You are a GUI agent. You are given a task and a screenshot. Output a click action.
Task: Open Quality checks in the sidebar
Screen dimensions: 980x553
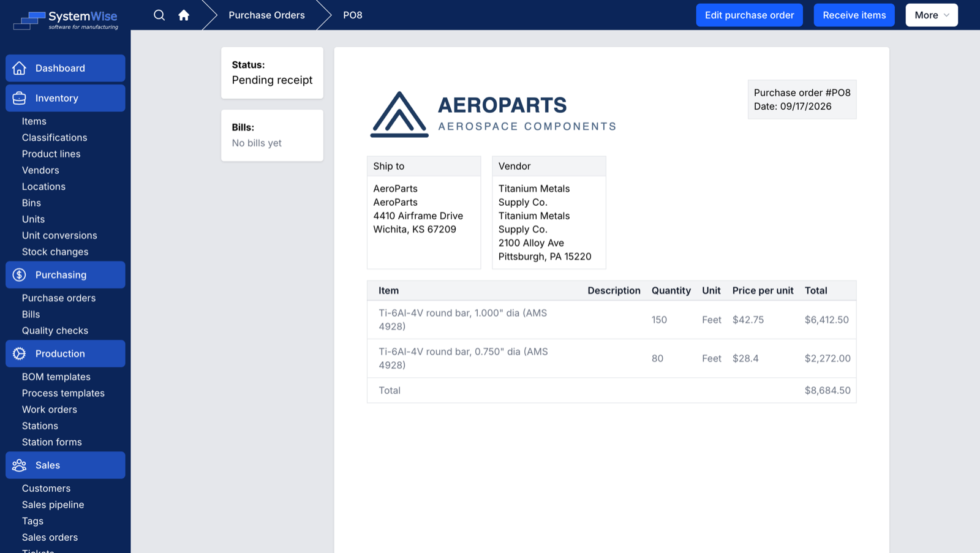click(x=55, y=331)
